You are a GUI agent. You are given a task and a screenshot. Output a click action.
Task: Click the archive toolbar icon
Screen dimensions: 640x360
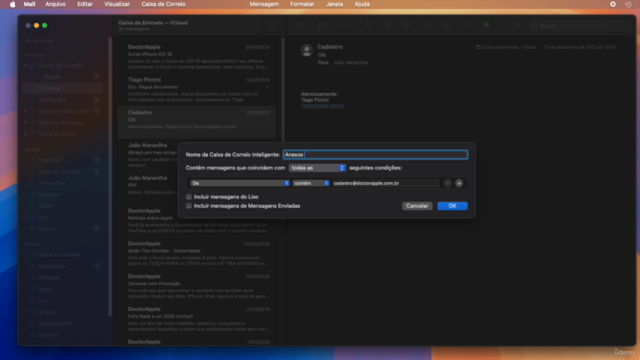click(369, 25)
